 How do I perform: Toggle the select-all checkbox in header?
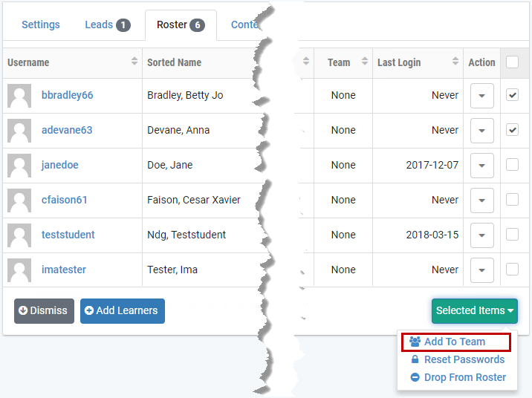(512, 62)
